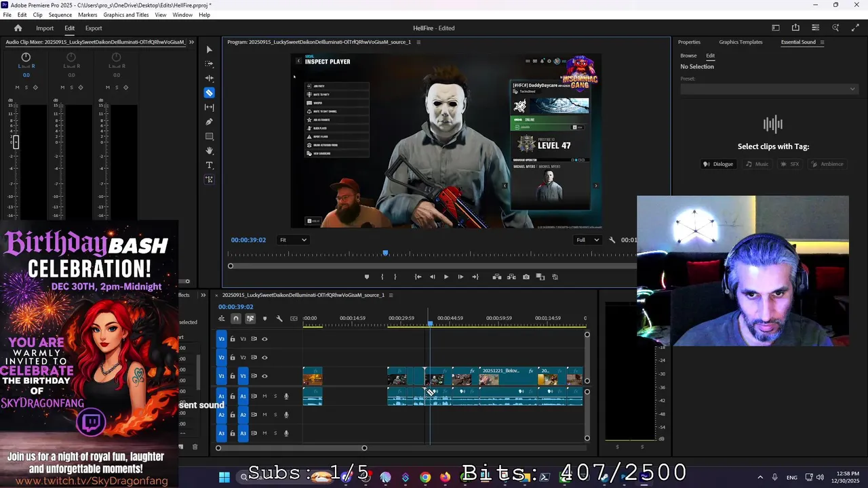Open the Fit zoom level dropdown
The width and height of the screenshot is (868, 488).
pos(294,240)
